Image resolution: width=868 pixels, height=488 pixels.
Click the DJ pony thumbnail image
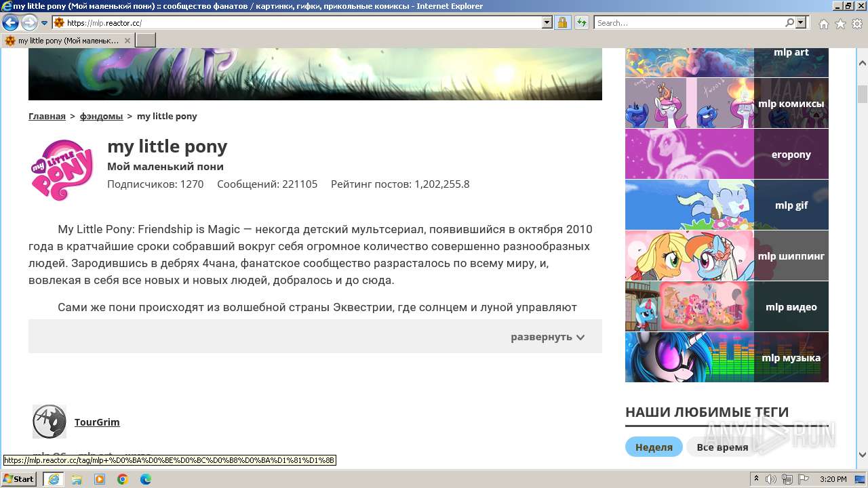click(690, 357)
